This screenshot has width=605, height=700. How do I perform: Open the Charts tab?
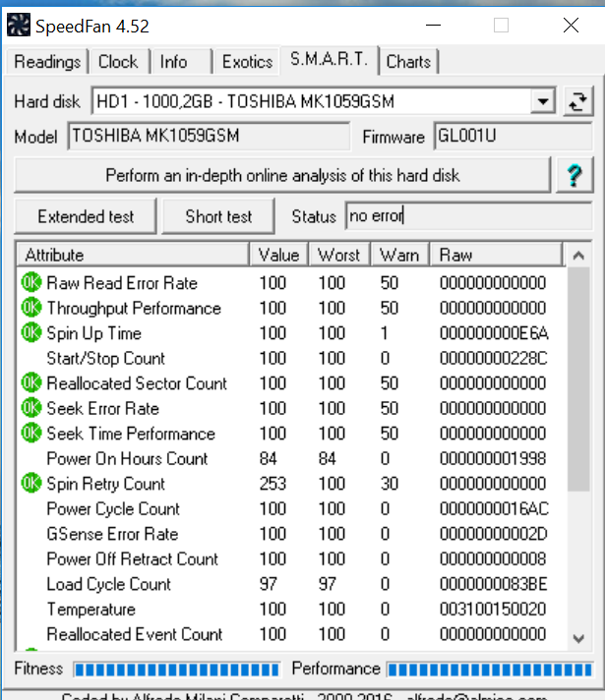[408, 62]
